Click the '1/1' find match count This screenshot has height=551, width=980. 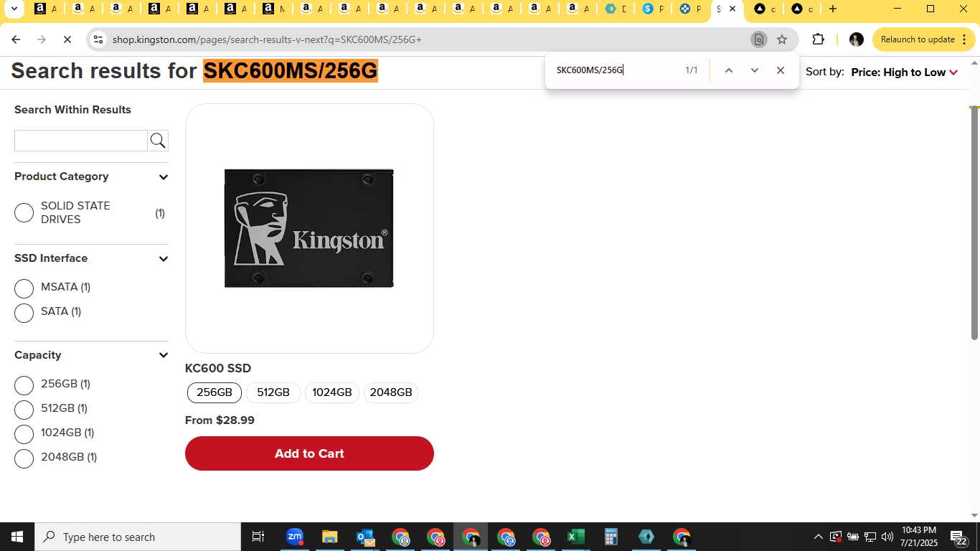tap(692, 70)
